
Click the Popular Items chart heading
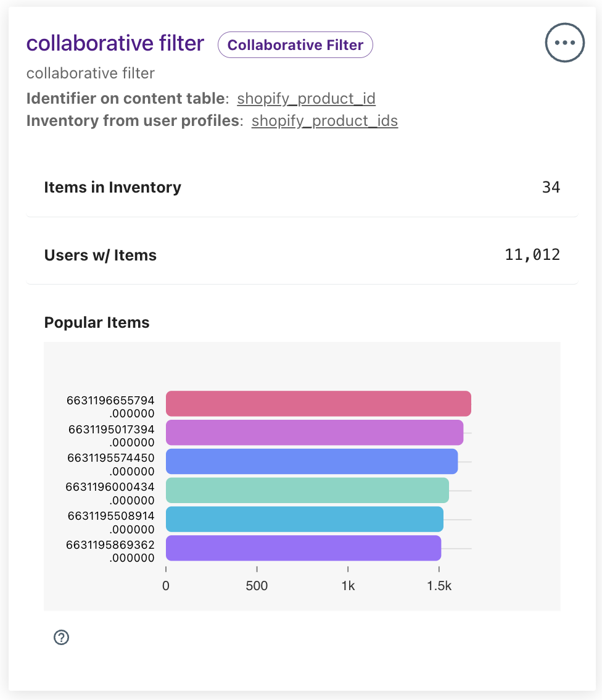coord(97,323)
